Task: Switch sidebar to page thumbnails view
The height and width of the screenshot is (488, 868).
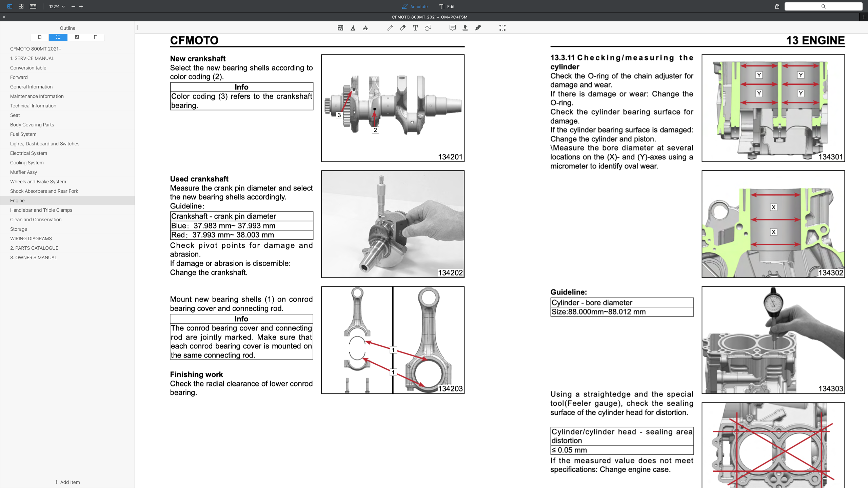Action: tap(96, 37)
